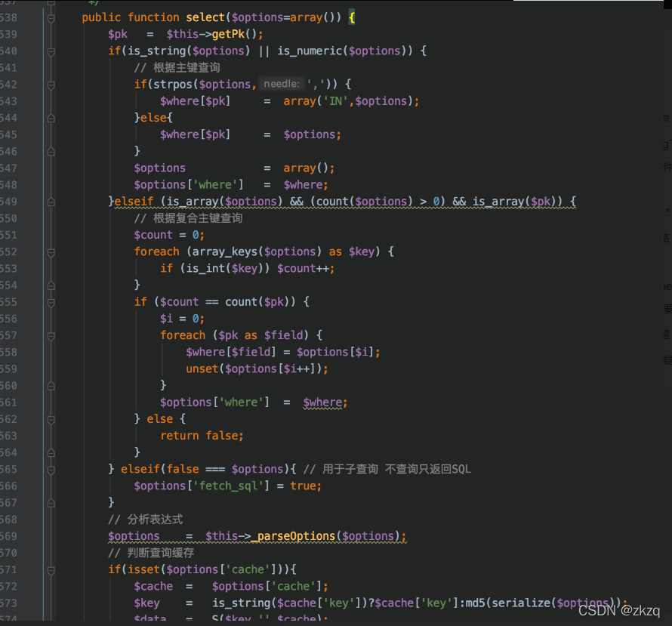Click the is_numeric($options) call
This screenshot has height=626, width=672.
click(345, 51)
